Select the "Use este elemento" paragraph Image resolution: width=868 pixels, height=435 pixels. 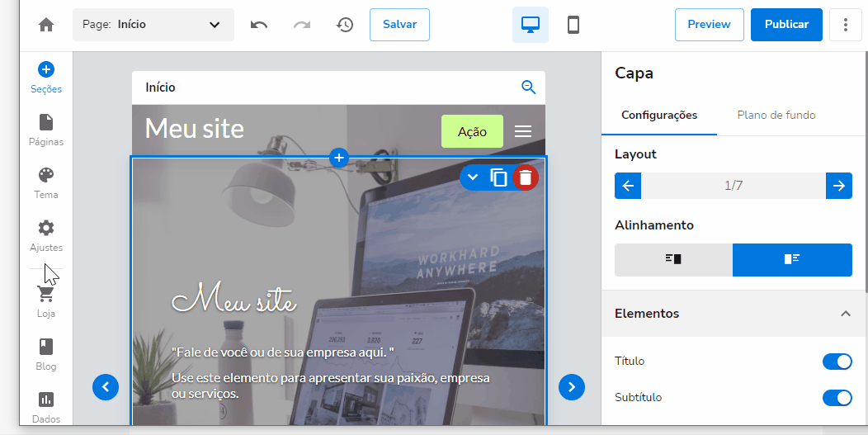tap(331, 385)
